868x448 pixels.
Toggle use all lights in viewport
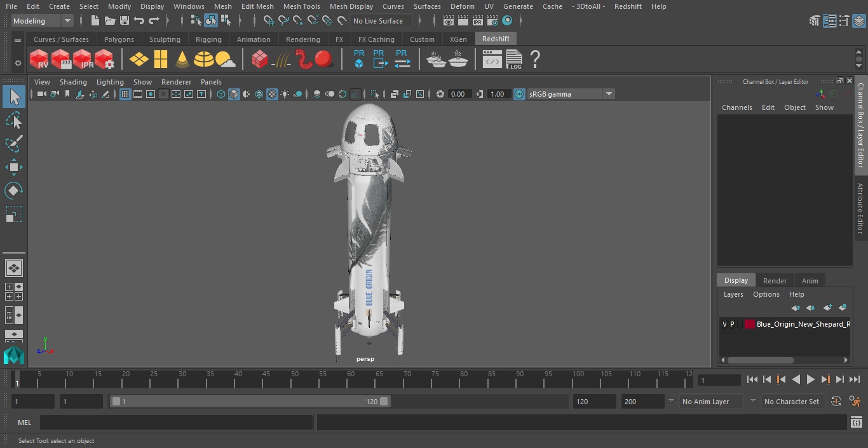tap(285, 94)
